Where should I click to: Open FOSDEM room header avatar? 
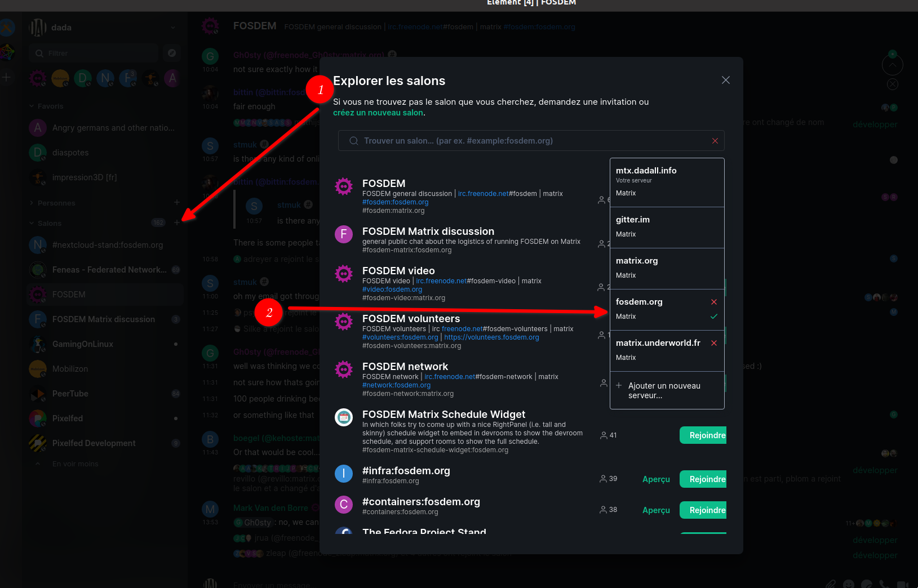(211, 26)
